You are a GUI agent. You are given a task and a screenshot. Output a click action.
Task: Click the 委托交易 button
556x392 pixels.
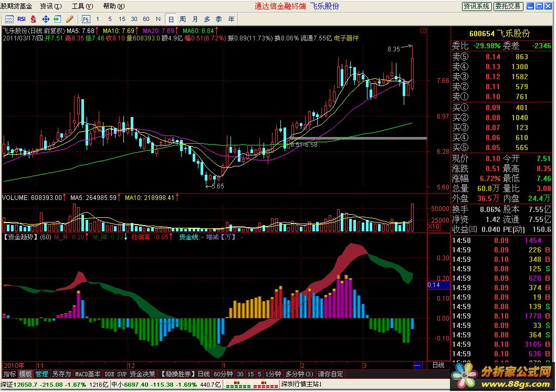[x=508, y=6]
